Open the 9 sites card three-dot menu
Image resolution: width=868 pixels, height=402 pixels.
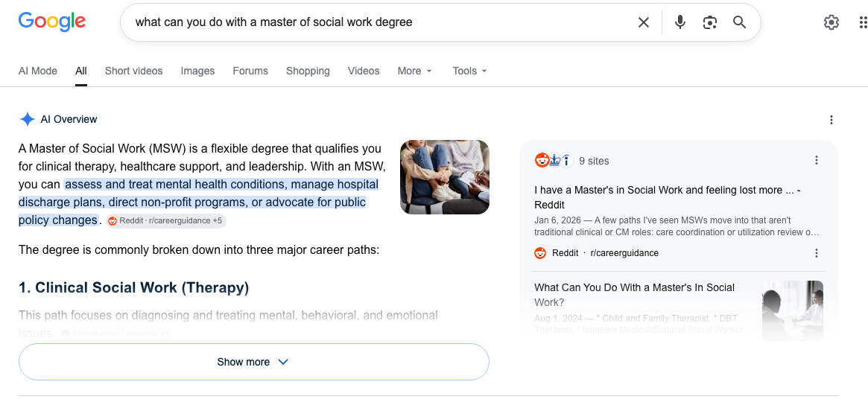click(816, 160)
